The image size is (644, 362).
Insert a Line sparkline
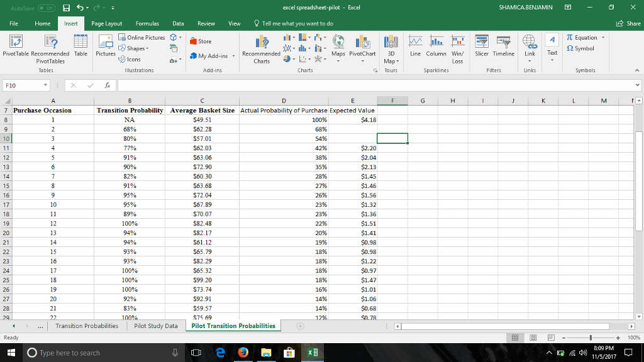416,50
